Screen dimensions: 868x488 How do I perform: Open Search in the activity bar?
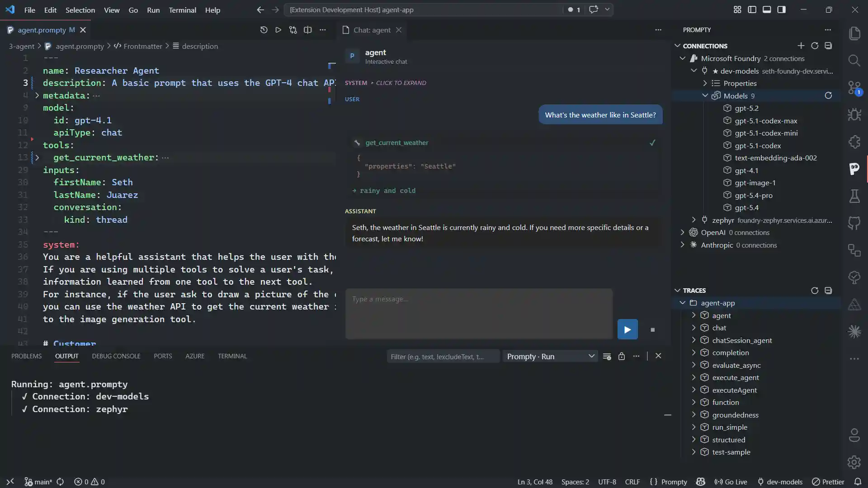854,60
